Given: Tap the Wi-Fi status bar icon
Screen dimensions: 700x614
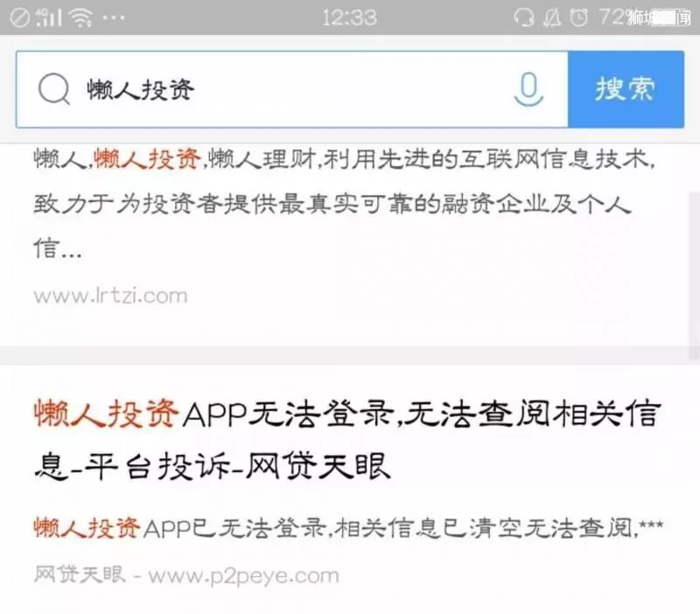Looking at the screenshot, I should point(81,17).
